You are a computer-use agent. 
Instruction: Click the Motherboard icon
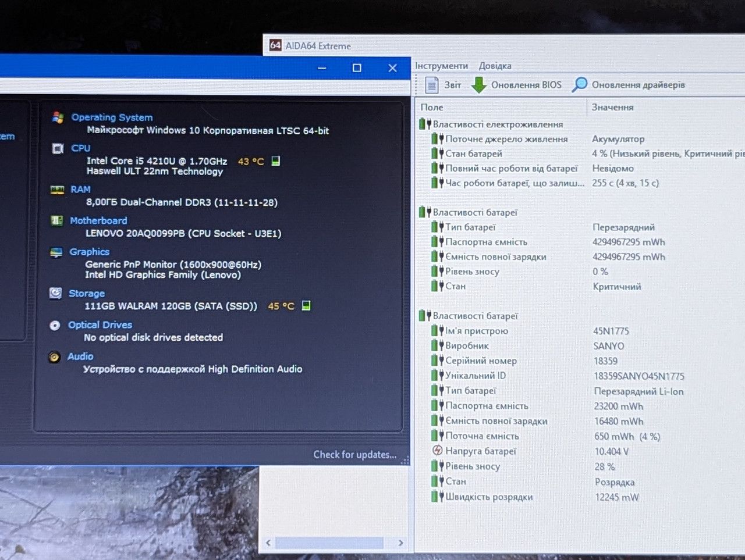point(56,221)
